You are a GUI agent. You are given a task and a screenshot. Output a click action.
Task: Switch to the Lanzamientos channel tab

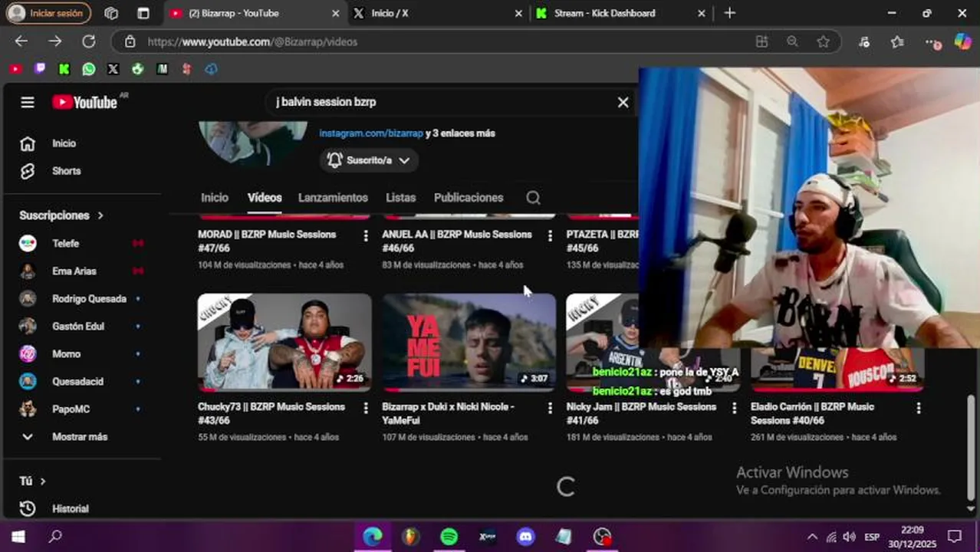pos(333,198)
